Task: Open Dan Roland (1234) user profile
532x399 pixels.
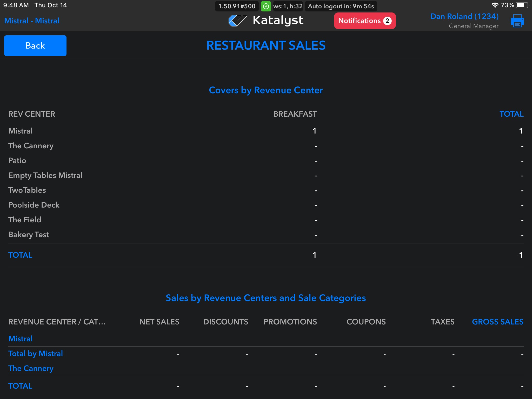Action: click(x=464, y=16)
